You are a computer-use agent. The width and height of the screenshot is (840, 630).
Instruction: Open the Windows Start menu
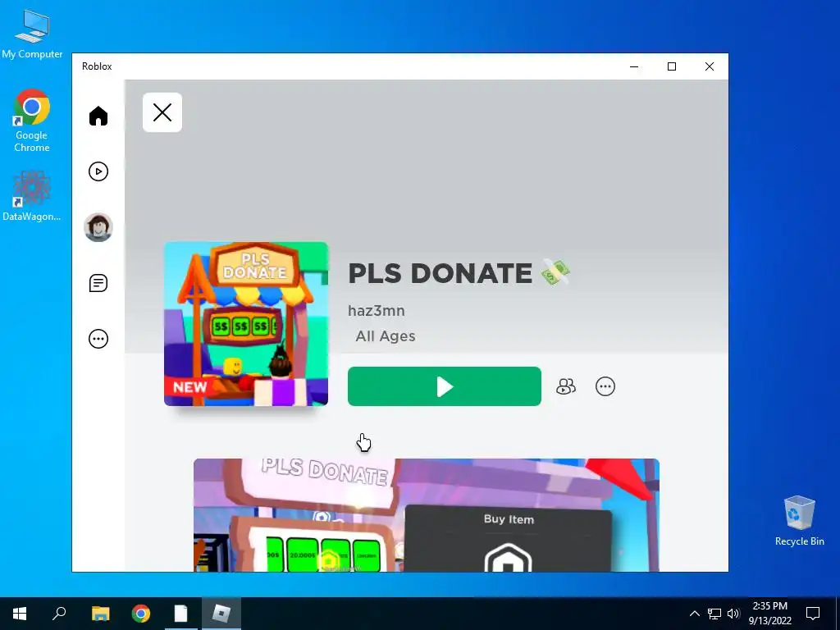coord(20,613)
